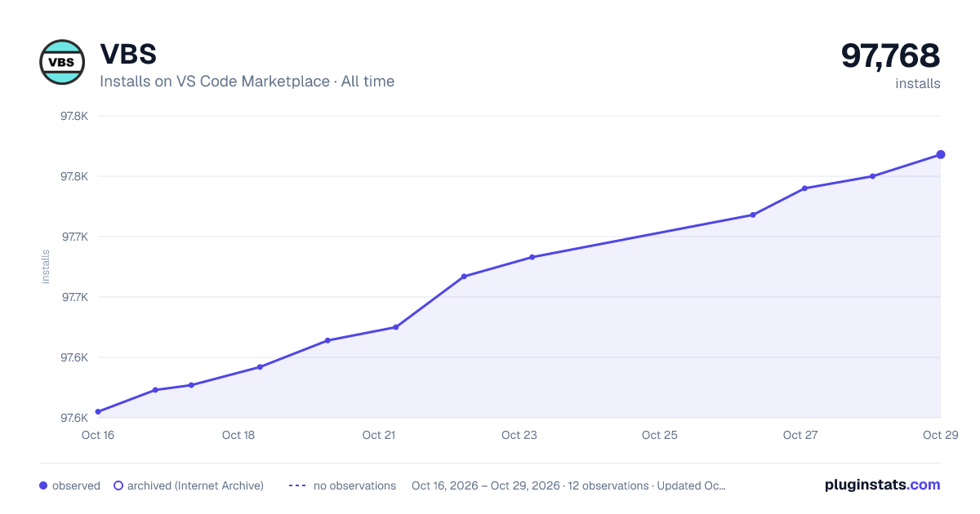Screen dimensions: 980x514
Task: Click the observed legend dot icon
Action: 43,485
